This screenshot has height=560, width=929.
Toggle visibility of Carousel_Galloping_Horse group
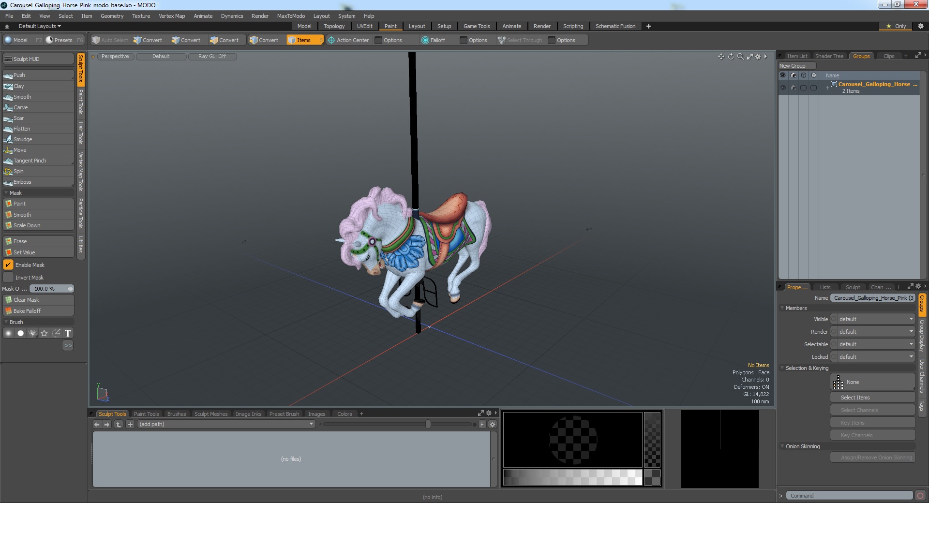[x=782, y=88]
